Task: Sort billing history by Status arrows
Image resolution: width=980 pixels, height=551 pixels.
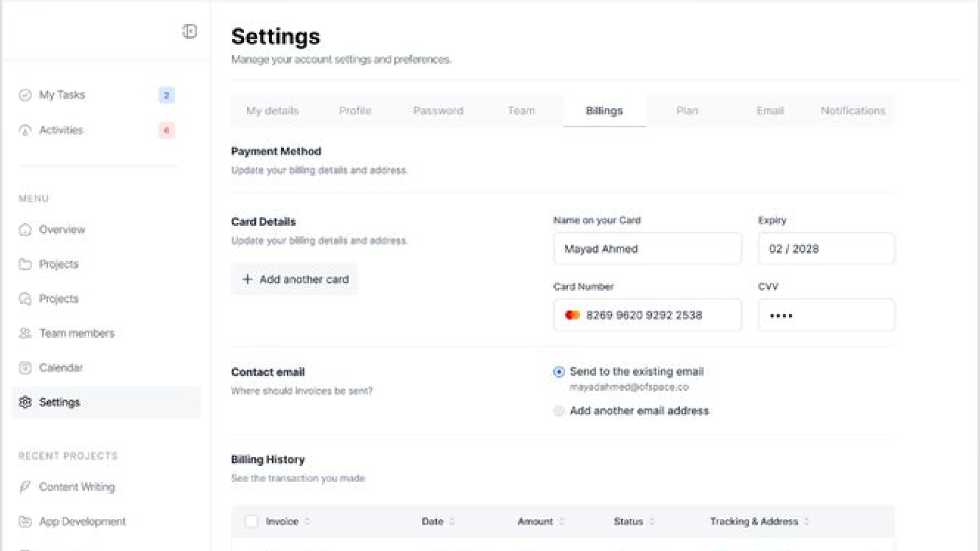Action: 652,521
